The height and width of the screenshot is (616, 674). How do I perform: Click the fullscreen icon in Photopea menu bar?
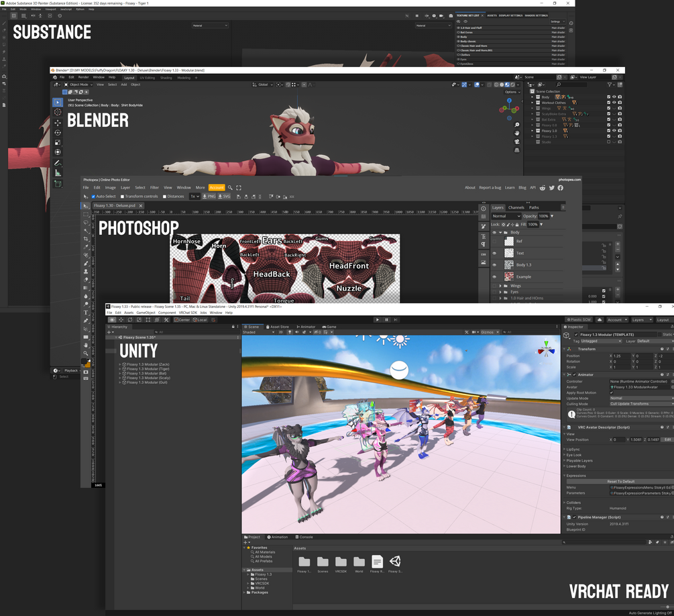tap(239, 188)
